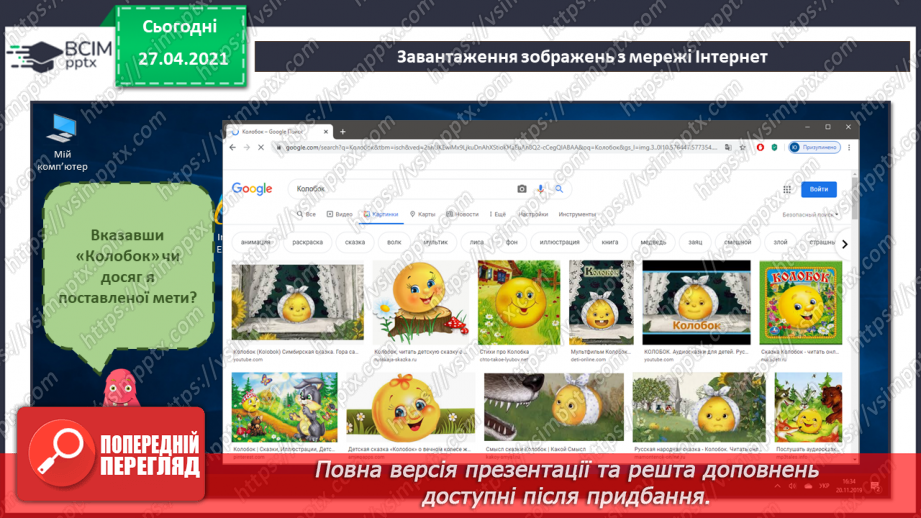
Task: Select the раскраска filter chip
Action: point(307,243)
